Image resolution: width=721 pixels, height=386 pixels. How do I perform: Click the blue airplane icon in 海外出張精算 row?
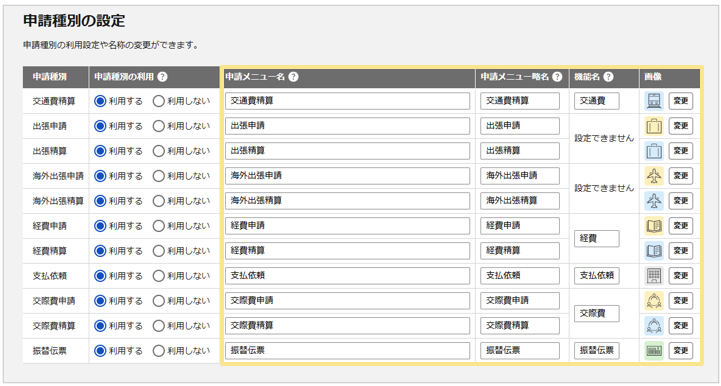click(x=654, y=201)
